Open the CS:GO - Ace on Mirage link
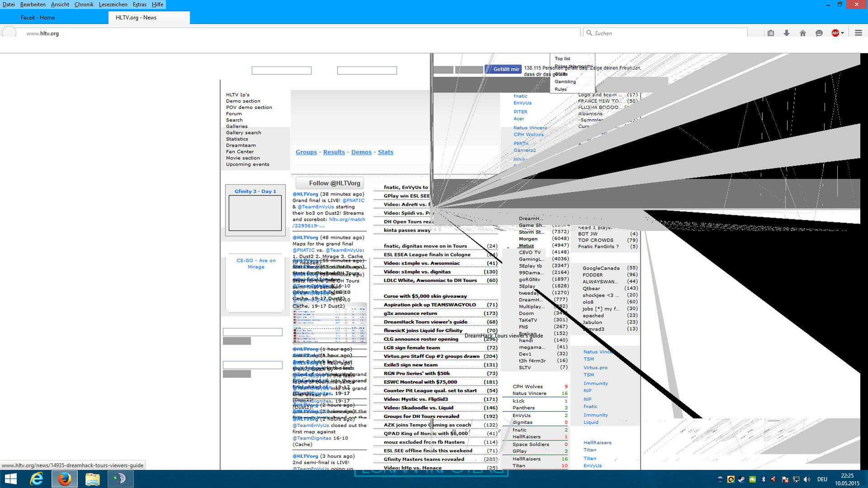Viewport: 868px width, 488px height. 256,264
